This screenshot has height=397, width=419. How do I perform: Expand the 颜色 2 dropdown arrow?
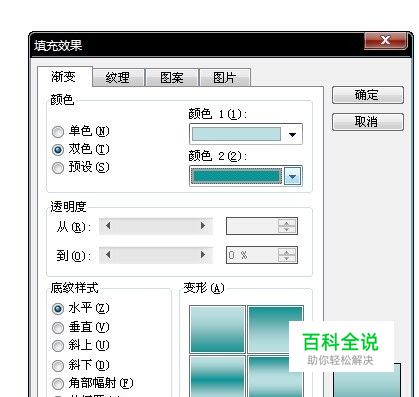tap(292, 176)
